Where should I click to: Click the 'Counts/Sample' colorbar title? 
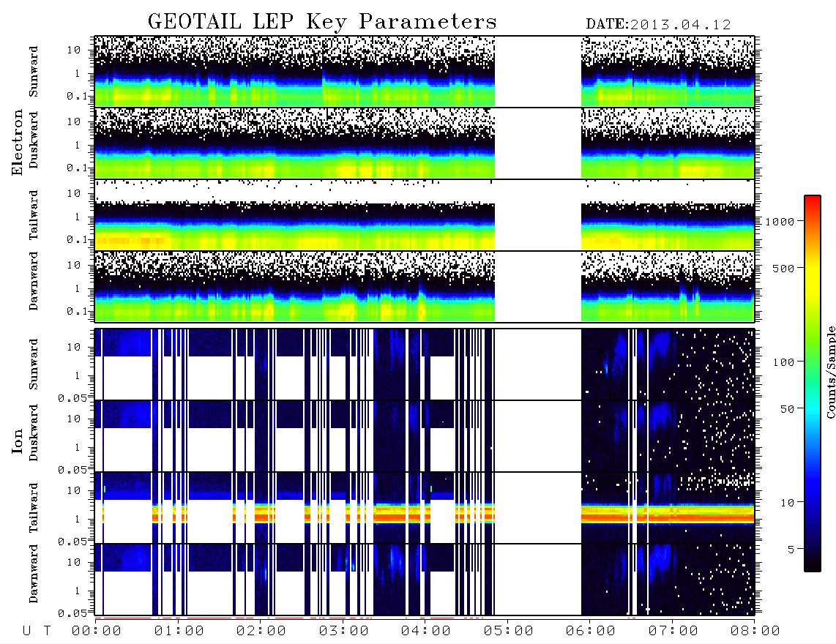830,372
